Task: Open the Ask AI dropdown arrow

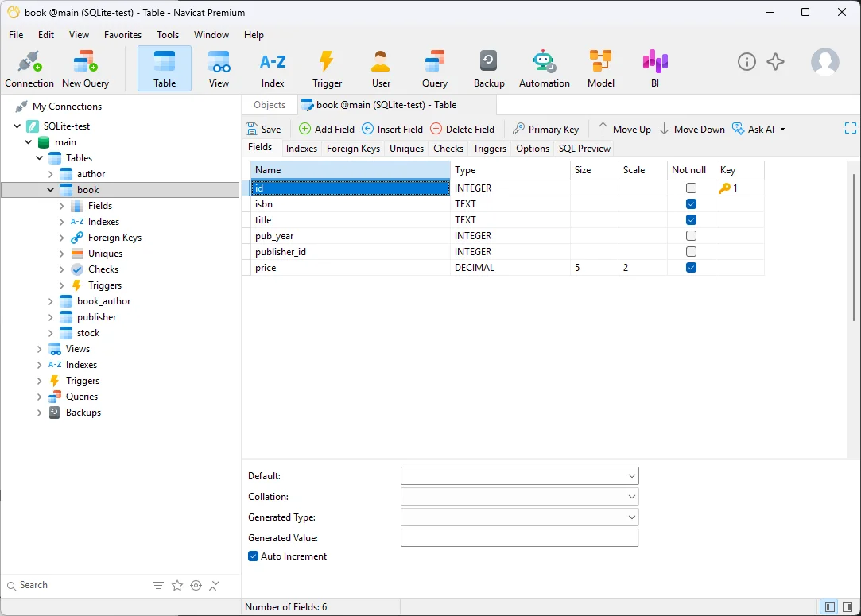Action: point(782,130)
